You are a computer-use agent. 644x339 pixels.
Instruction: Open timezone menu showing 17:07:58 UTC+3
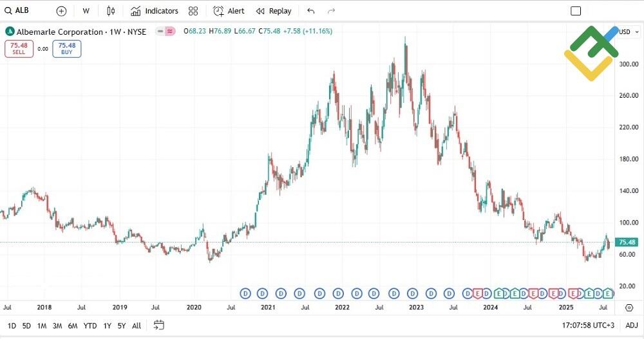point(588,325)
